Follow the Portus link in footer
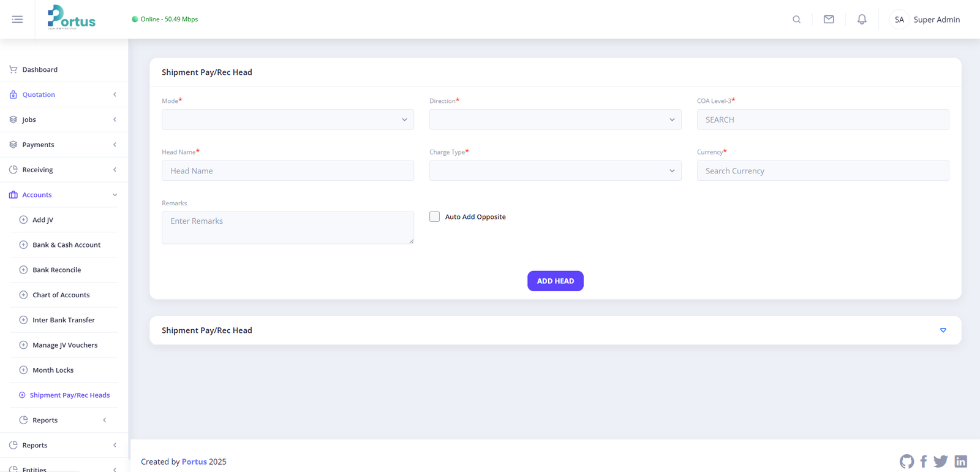This screenshot has height=472, width=980. [194, 462]
